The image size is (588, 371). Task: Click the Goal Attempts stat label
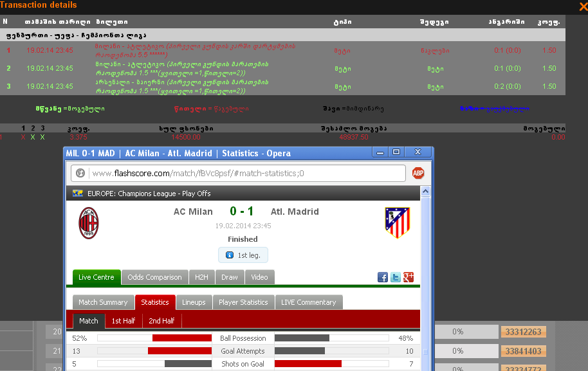(x=243, y=351)
